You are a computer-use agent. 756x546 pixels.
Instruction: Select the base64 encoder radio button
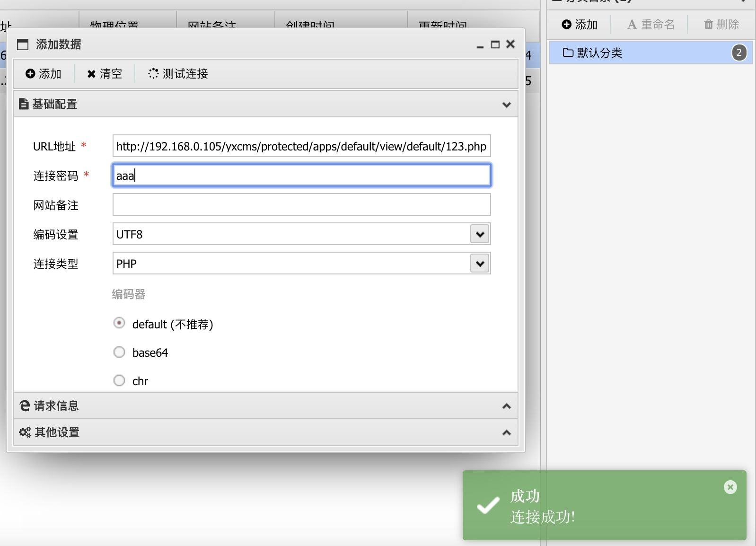119,352
